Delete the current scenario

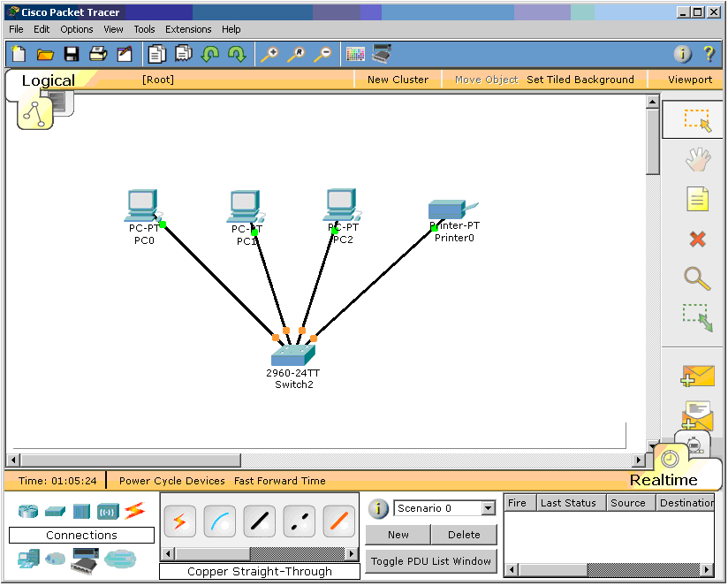pyautogui.click(x=464, y=535)
